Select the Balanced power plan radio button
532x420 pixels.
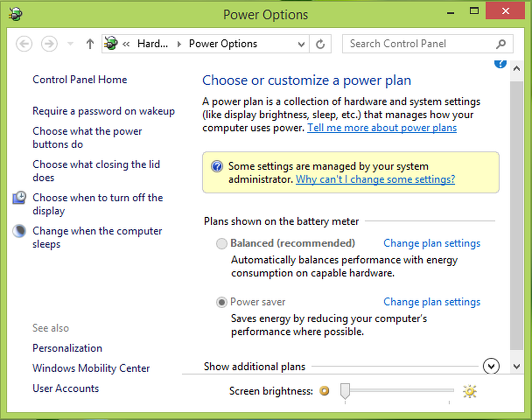coord(221,243)
